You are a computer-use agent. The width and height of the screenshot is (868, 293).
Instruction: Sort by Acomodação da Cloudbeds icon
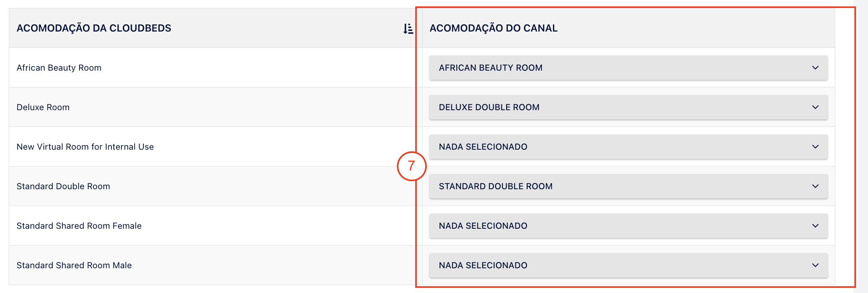click(x=408, y=28)
